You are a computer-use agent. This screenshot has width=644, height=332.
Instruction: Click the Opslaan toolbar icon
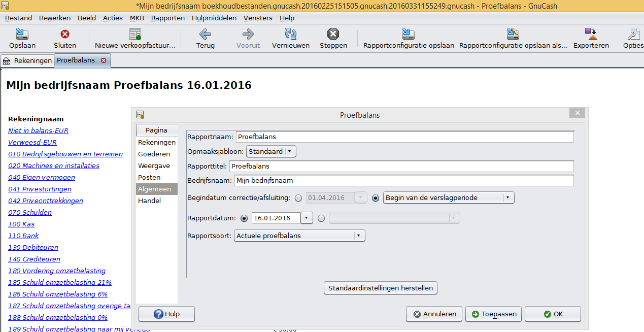pos(22,35)
